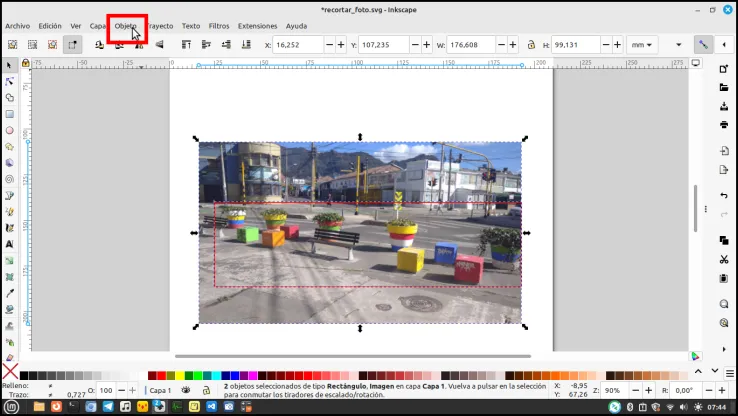Pick the Spiral tool
This screenshot has width=738, height=416.
pyautogui.click(x=9, y=179)
